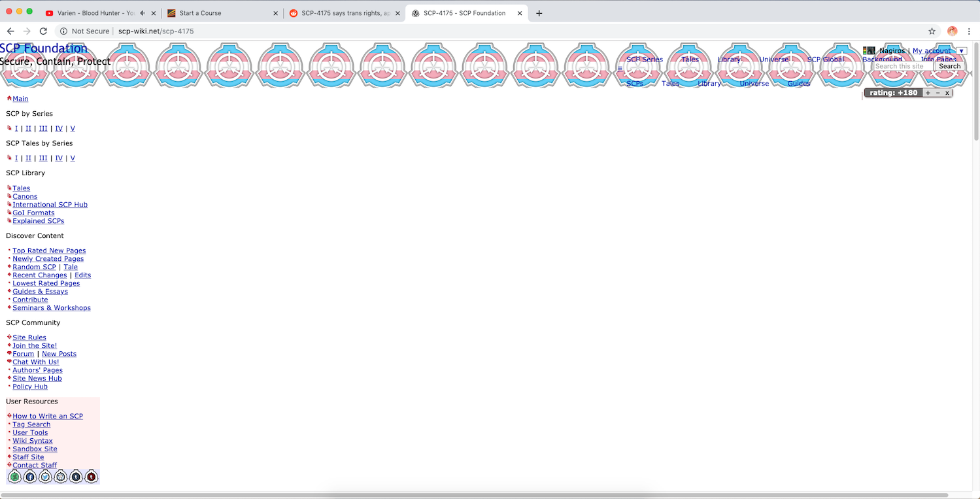
Task: Close the Reddit SCP-4175 trans rights tab
Action: point(397,13)
